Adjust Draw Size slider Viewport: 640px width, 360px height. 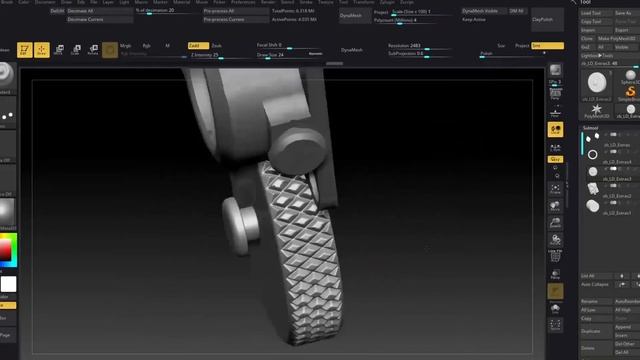[289, 55]
